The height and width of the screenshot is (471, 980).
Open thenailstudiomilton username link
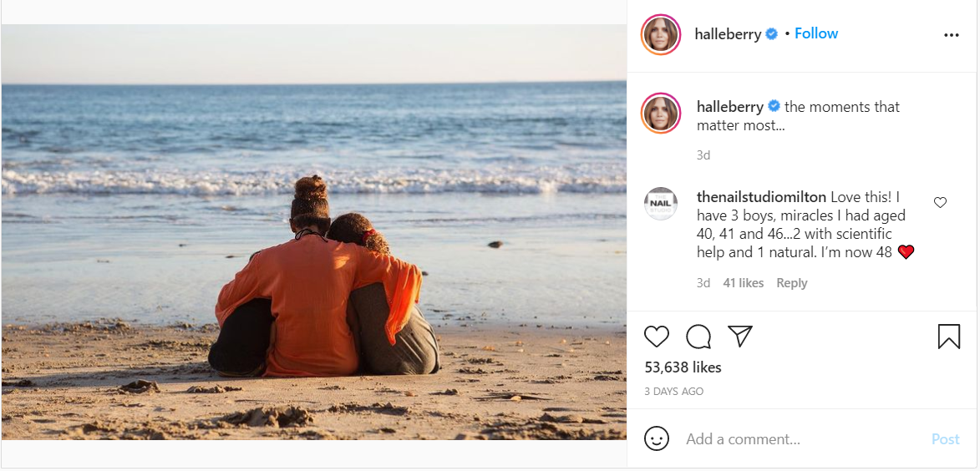[762, 197]
